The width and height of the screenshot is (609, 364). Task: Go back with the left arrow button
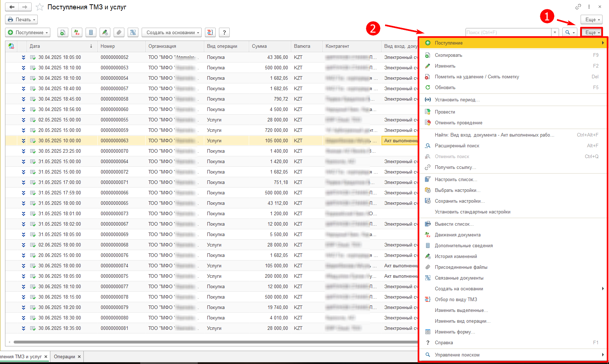12,7
